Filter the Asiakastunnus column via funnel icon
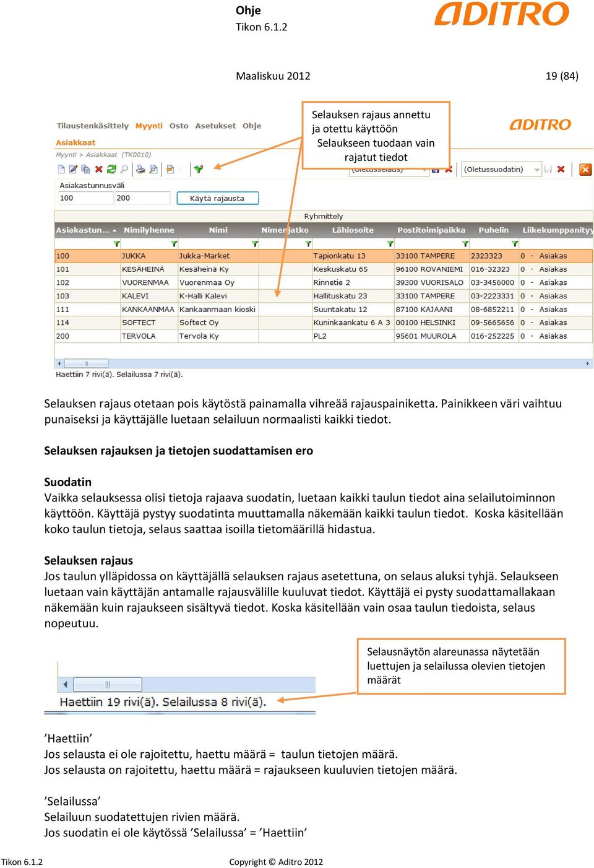Image resolution: width=594 pixels, height=868 pixels. point(116,244)
